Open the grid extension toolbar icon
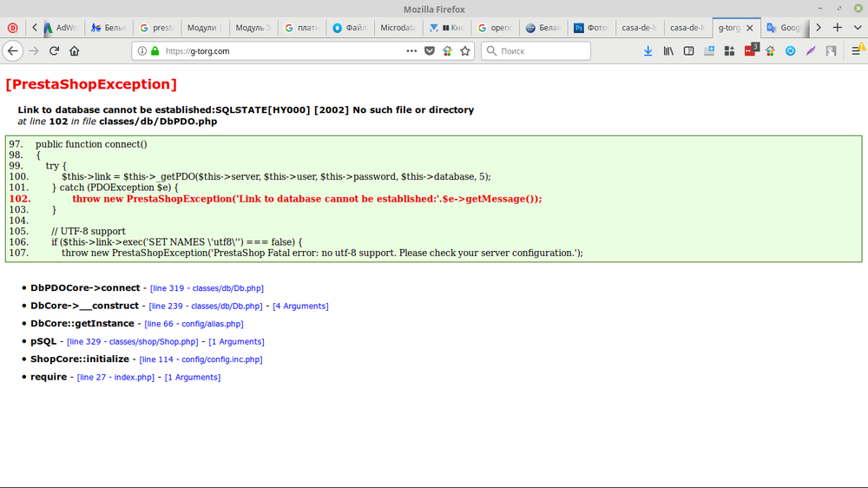The height and width of the screenshot is (488, 868). [729, 51]
